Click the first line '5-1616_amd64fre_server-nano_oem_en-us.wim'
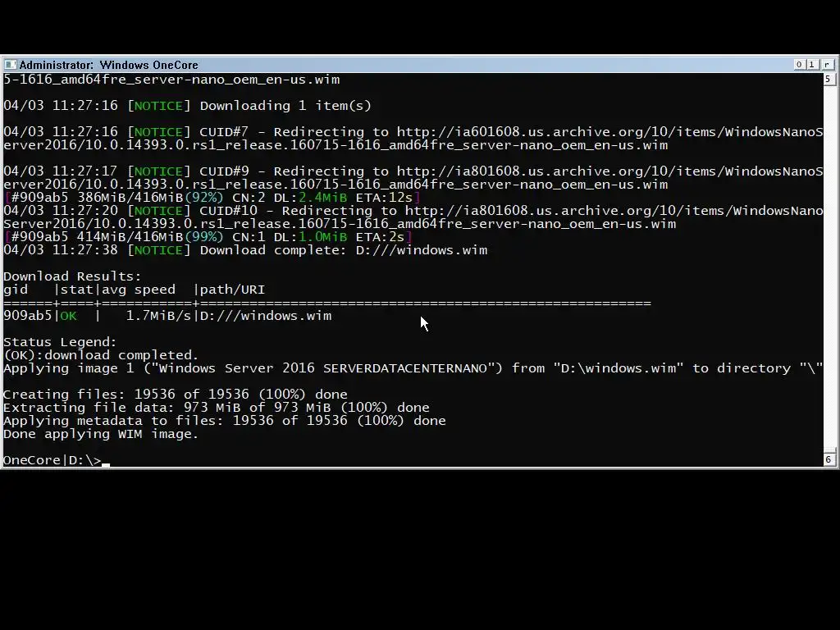Image resolution: width=840 pixels, height=630 pixels. coord(171,80)
